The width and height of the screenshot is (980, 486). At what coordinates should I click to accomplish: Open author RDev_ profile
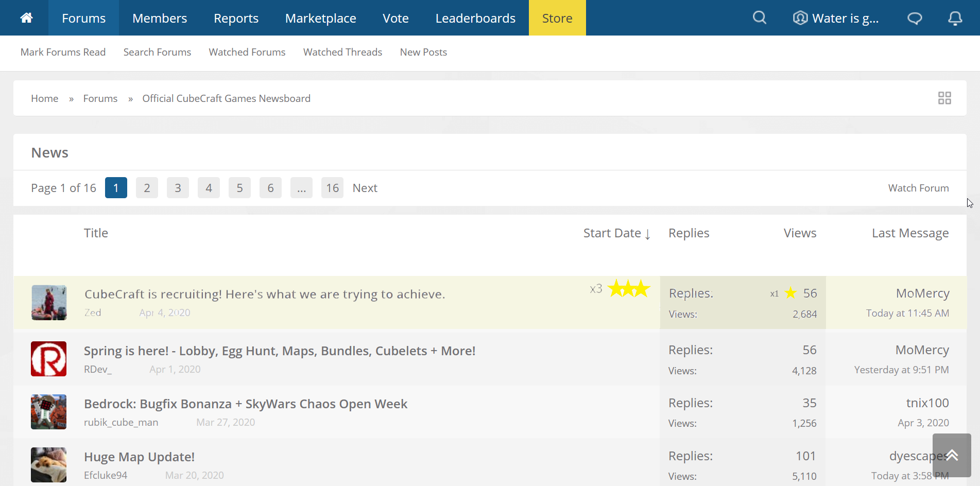(x=98, y=369)
